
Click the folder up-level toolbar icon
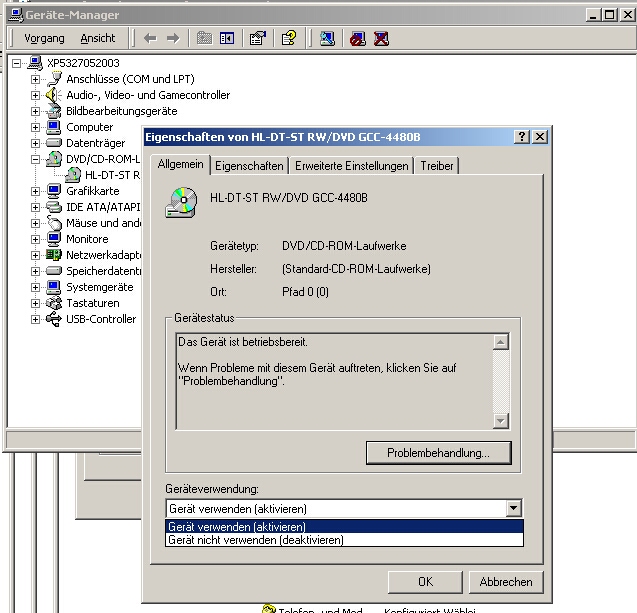(x=204, y=39)
